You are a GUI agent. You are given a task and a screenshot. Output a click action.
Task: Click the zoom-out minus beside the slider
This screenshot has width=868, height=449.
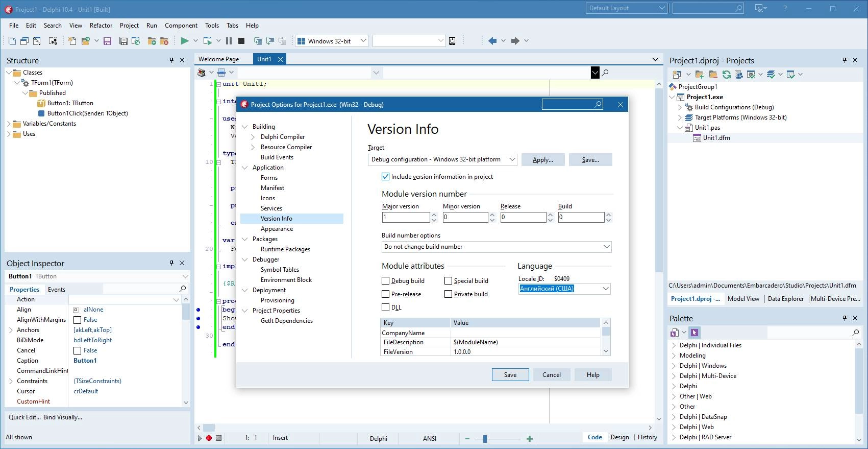[467, 438]
